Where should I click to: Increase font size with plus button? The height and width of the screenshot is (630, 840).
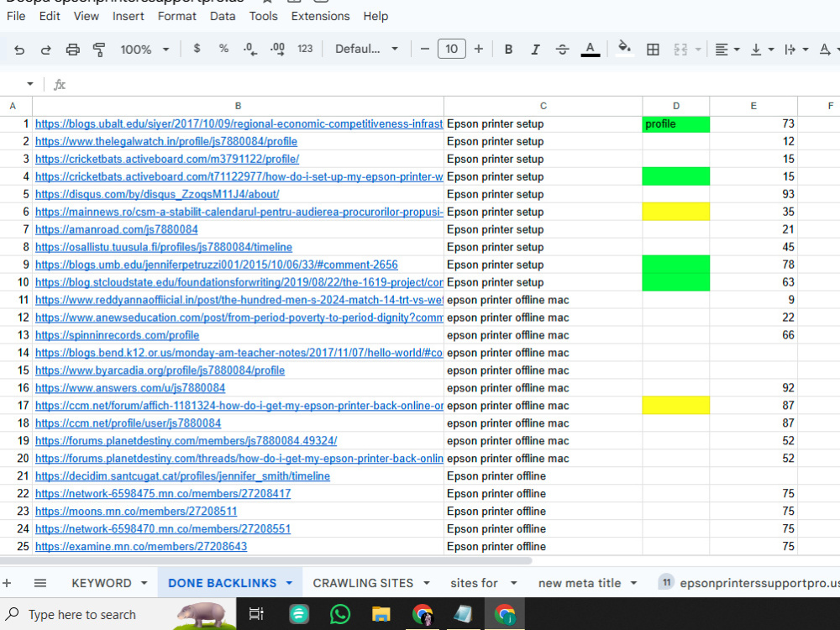pyautogui.click(x=479, y=50)
